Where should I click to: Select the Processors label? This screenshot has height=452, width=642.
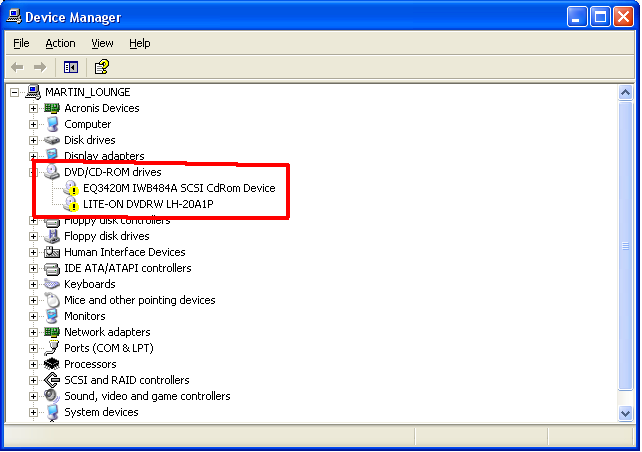[x=90, y=364]
